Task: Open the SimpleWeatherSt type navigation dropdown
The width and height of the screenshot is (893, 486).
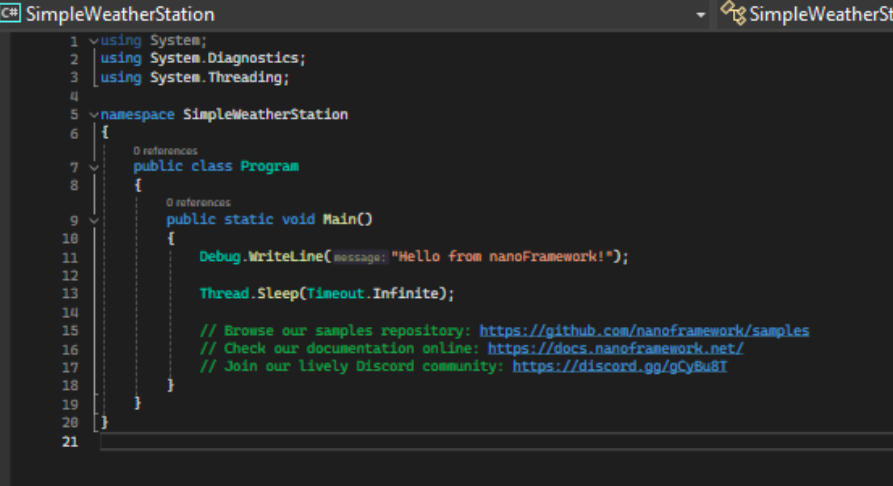Action: point(821,14)
